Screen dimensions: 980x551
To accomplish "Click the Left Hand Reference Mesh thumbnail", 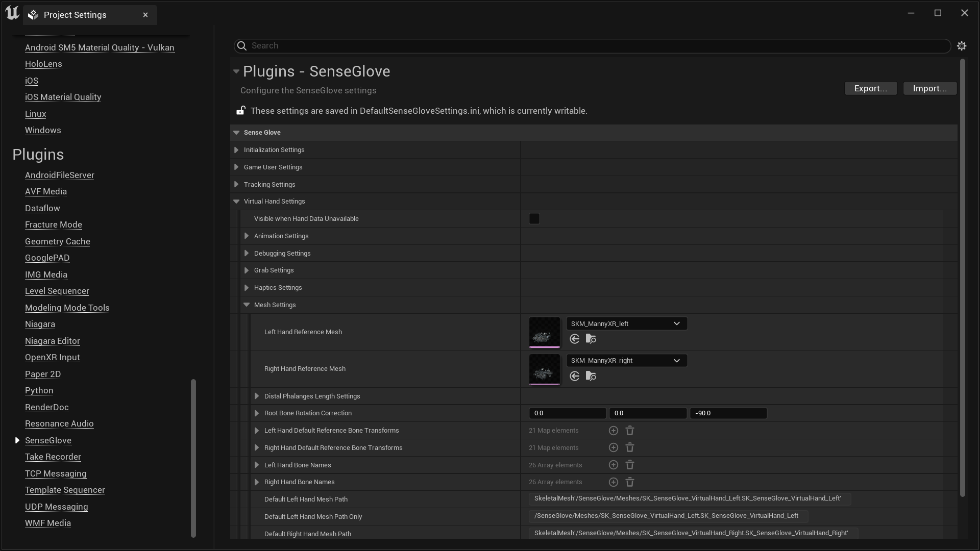I will point(544,331).
